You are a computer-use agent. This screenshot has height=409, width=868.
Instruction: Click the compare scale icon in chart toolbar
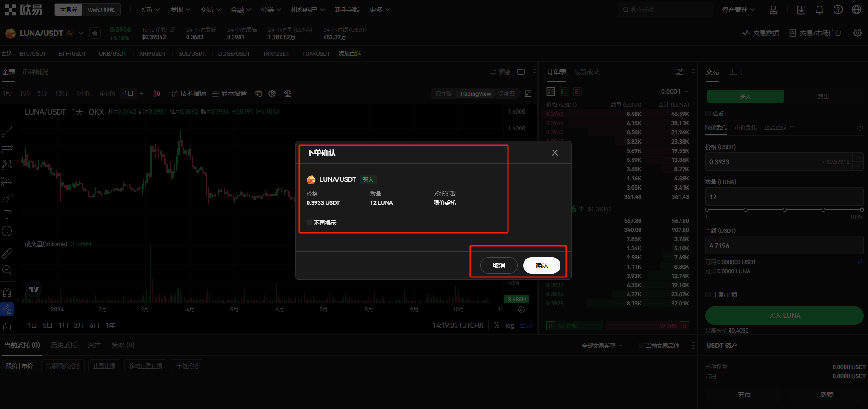point(288,93)
